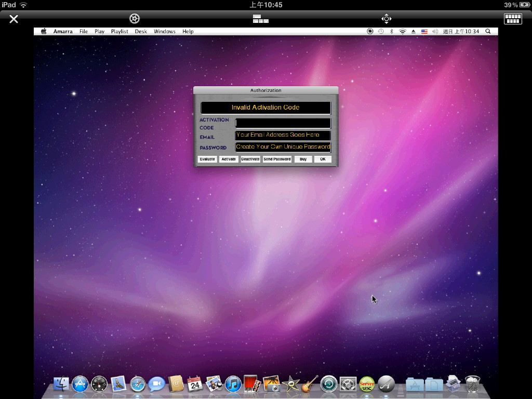Open Dashboard from the Dock
This screenshot has height=399, width=532.
(x=99, y=384)
